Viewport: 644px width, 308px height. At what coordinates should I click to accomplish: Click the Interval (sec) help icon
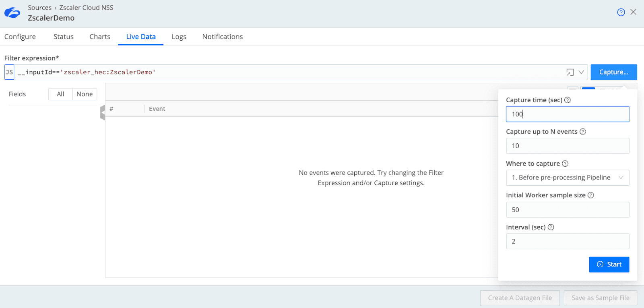click(x=551, y=227)
